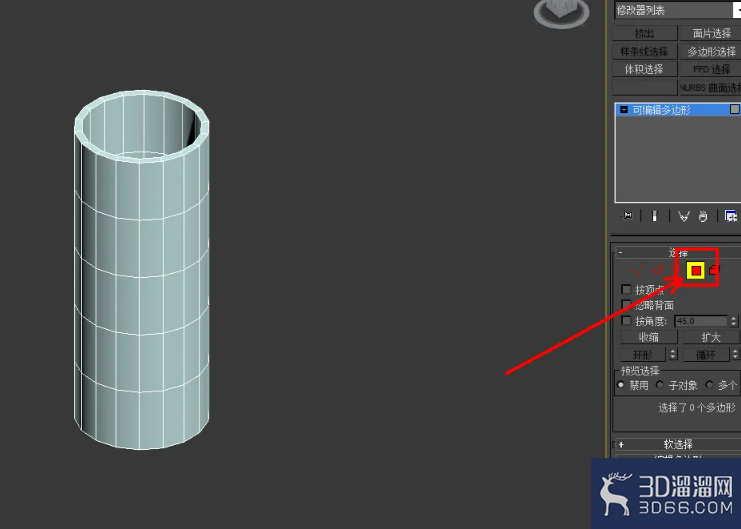
Task: Open 修改器列表 dropdown
Action: pyautogui.click(x=678, y=10)
